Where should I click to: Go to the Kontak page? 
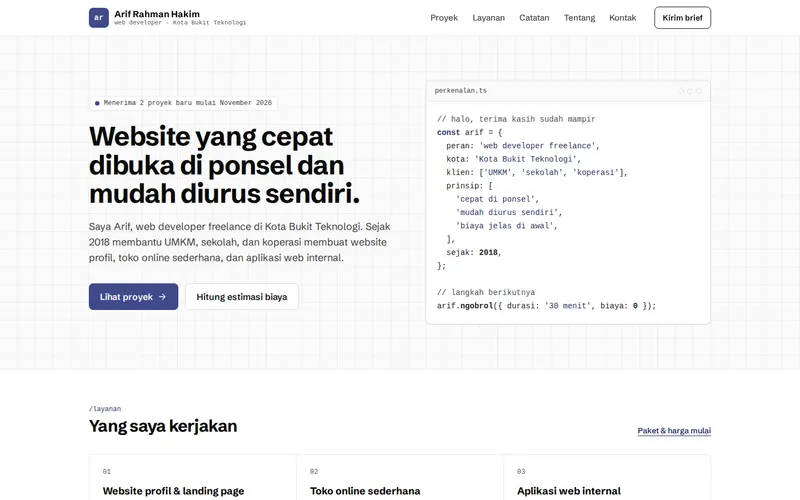[622, 18]
